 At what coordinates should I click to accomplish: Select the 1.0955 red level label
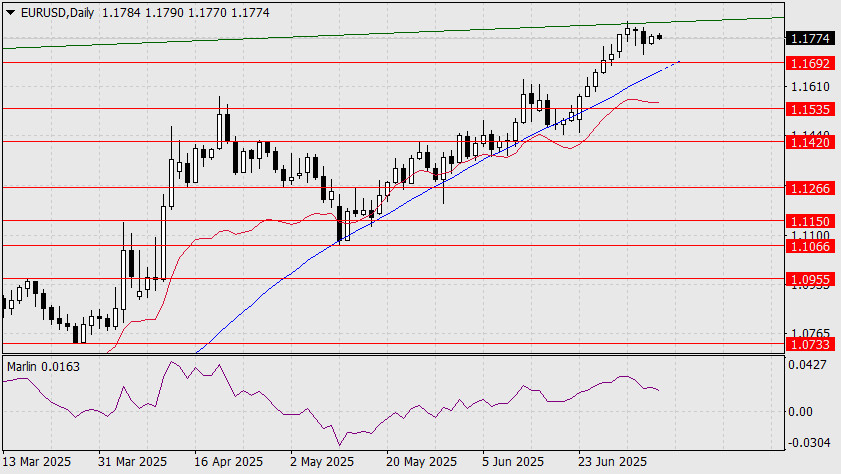(810, 279)
